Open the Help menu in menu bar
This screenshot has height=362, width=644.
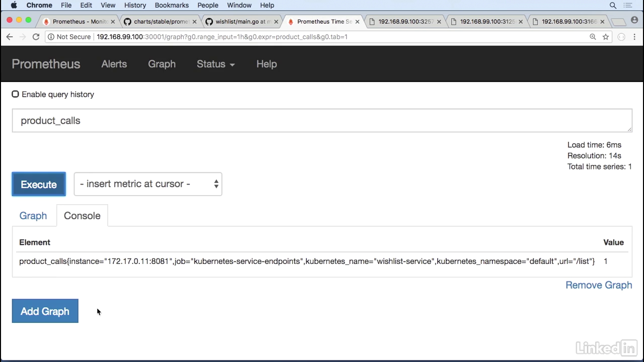click(x=267, y=5)
